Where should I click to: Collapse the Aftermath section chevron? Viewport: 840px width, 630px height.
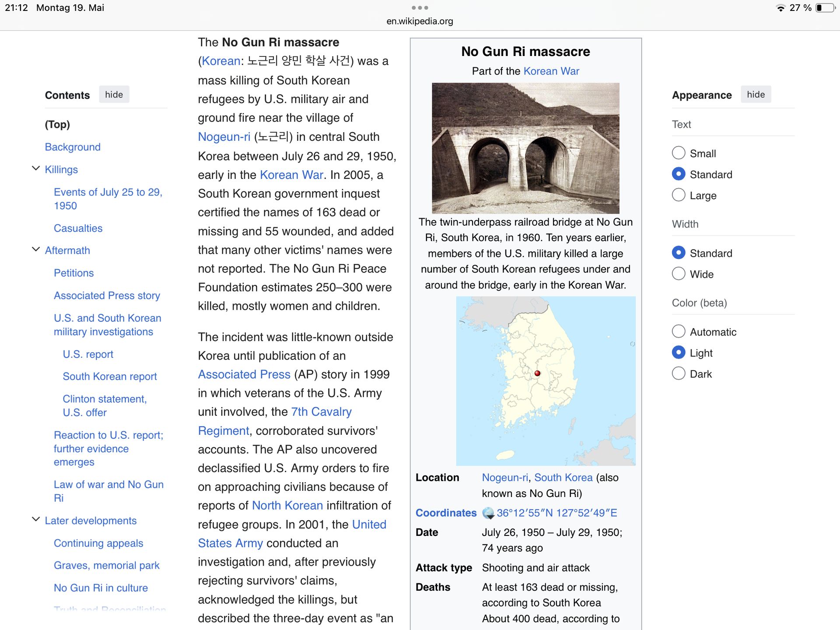click(36, 249)
